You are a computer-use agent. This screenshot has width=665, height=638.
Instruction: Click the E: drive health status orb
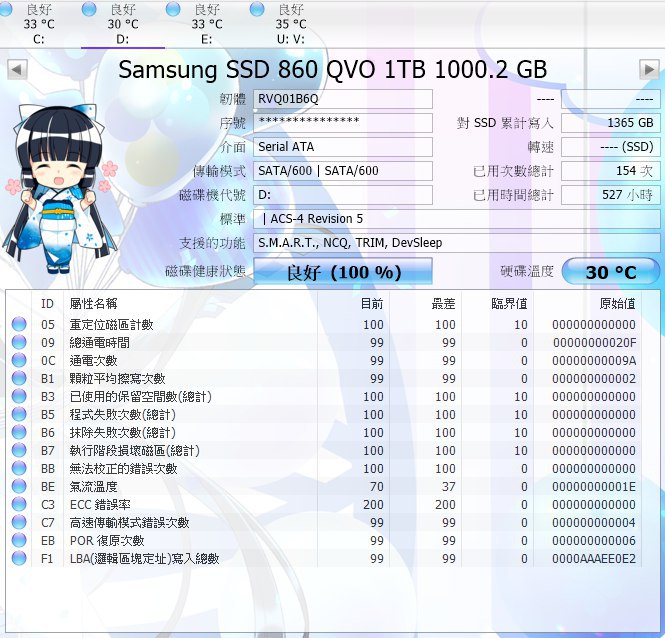coord(173,9)
